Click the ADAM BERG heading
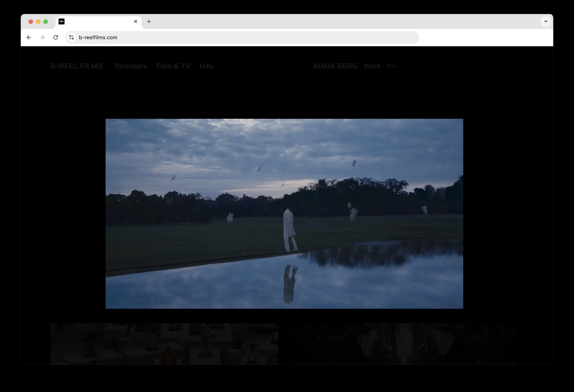This screenshot has height=392, width=574. click(335, 66)
